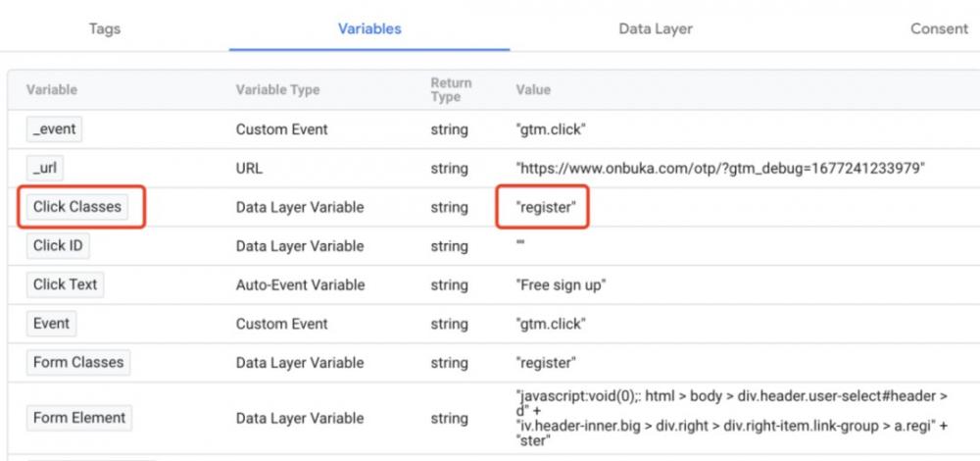Click the "Free sign up" value
The height and width of the screenshot is (461, 980).
click(x=561, y=284)
